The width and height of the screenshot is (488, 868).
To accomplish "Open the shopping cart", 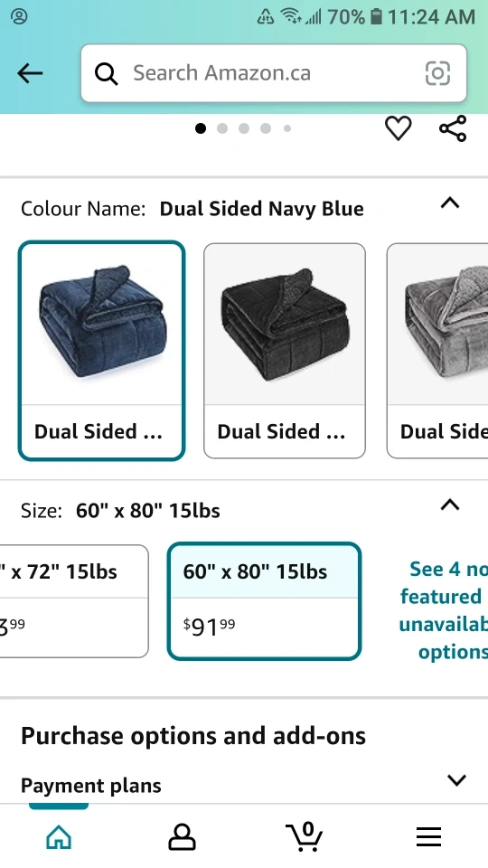I will click(305, 836).
